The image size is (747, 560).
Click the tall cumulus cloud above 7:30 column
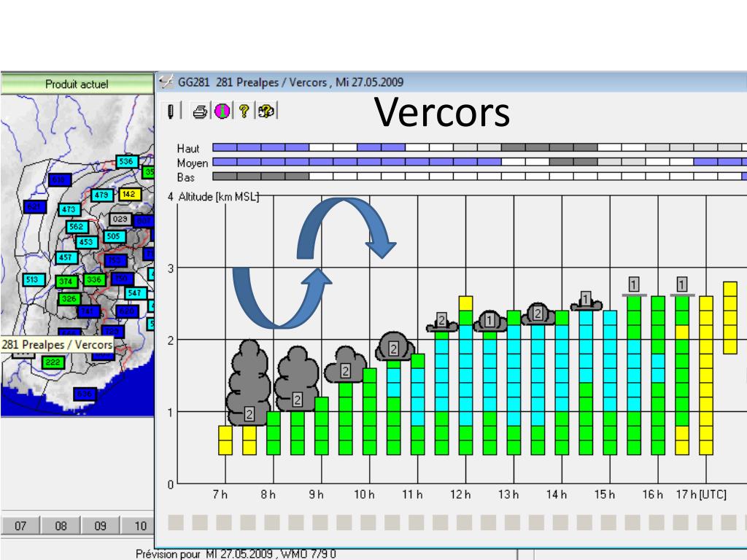pyautogui.click(x=248, y=382)
